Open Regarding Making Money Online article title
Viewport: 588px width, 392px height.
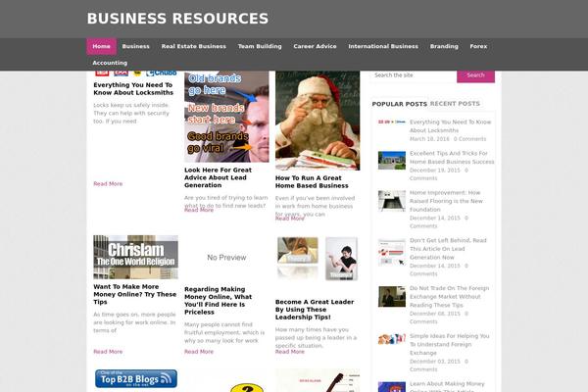click(x=218, y=301)
